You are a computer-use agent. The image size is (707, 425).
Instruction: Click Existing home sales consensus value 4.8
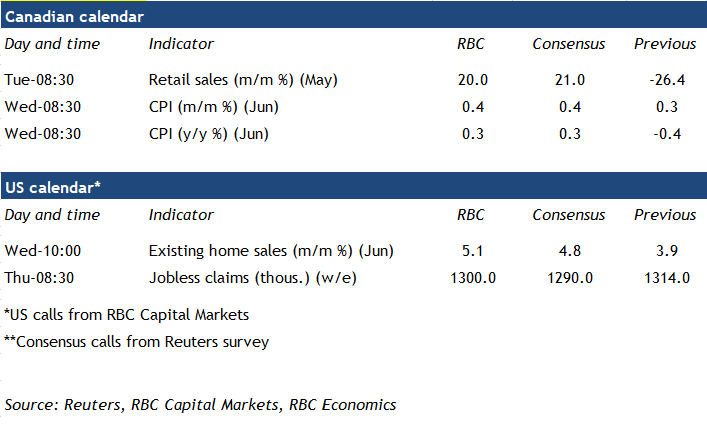568,250
